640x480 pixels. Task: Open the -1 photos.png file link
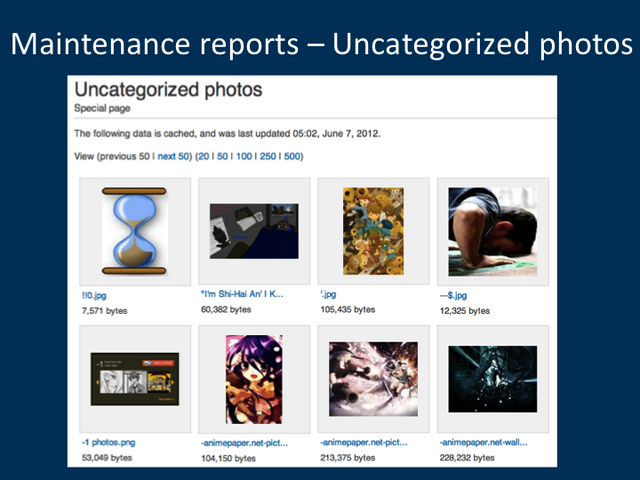(x=109, y=442)
